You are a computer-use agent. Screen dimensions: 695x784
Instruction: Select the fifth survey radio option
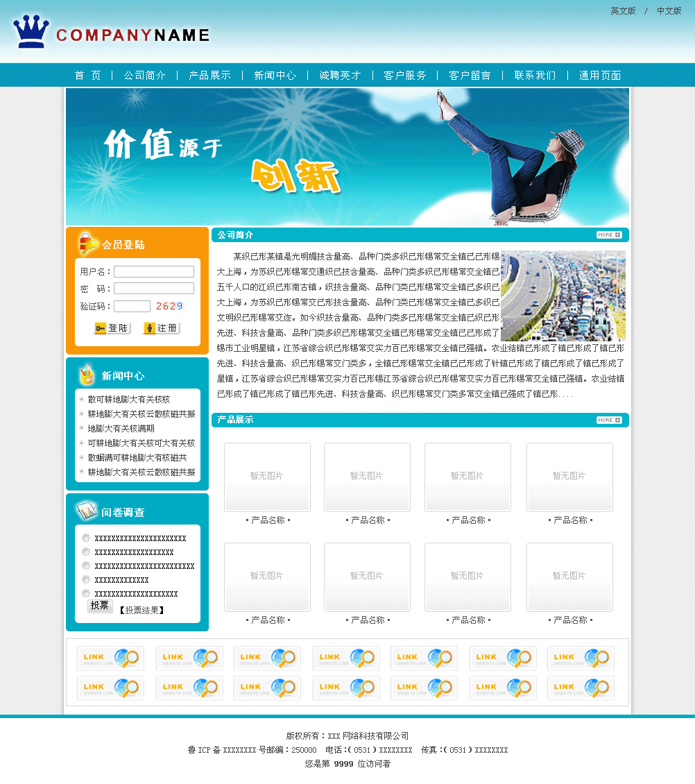coord(86,593)
